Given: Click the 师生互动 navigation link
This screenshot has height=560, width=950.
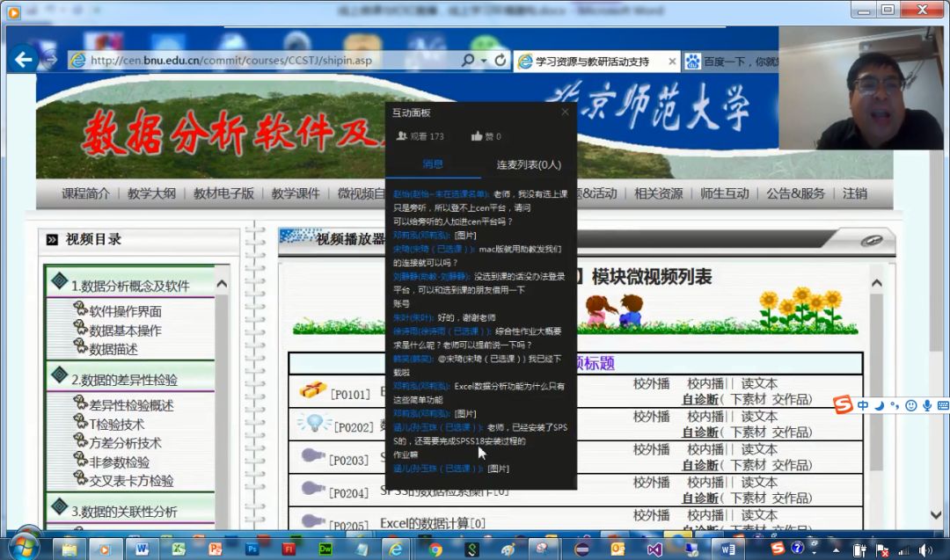Looking at the screenshot, I should pyautogui.click(x=725, y=193).
